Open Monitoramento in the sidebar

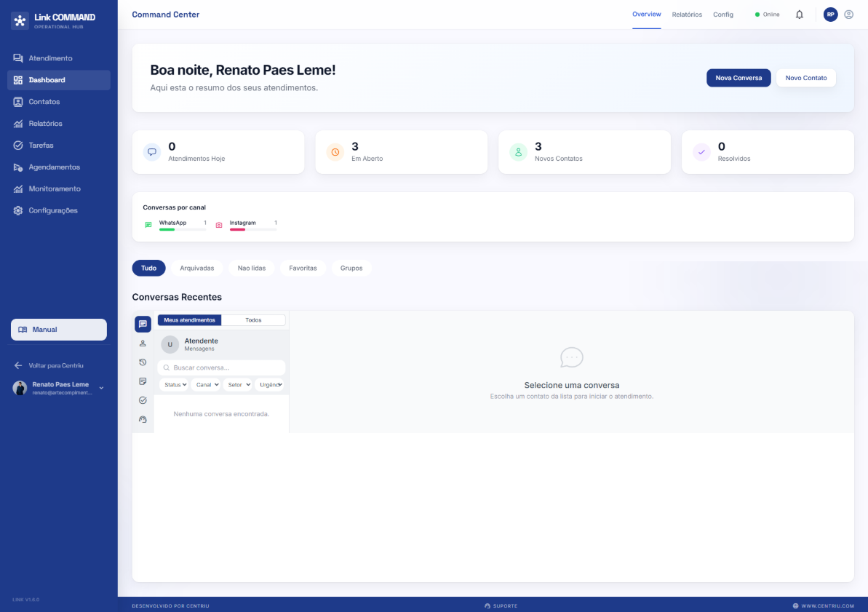pos(59,189)
